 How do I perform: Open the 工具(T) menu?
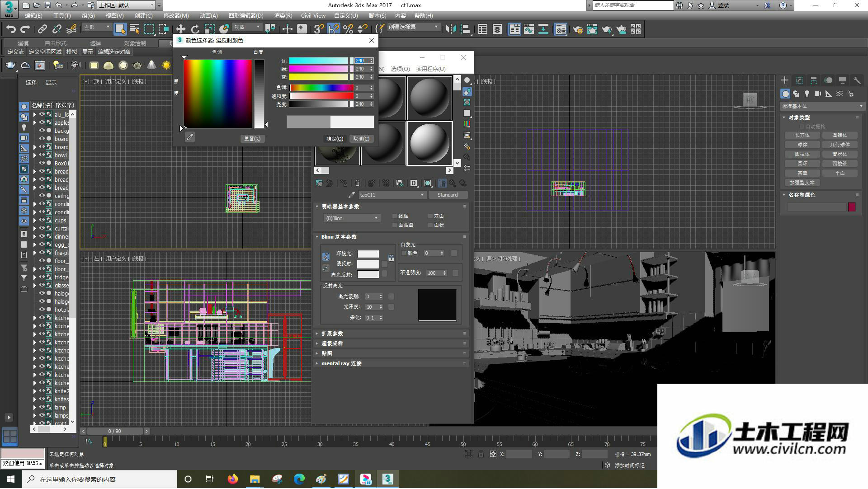62,15
